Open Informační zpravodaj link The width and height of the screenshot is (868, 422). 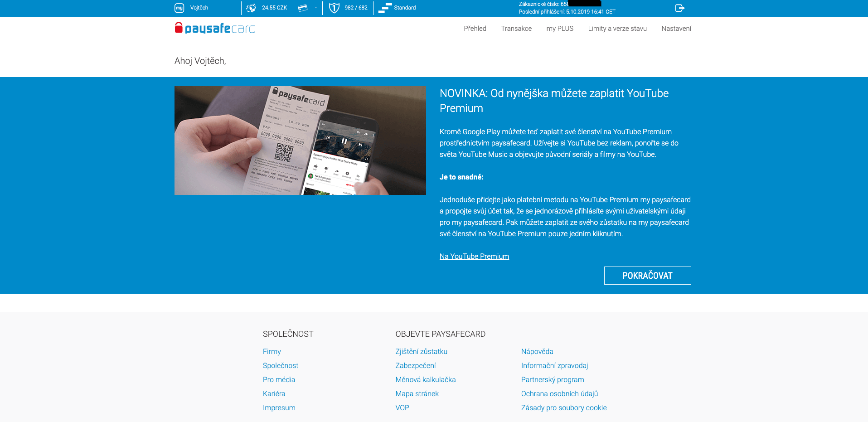[554, 366]
